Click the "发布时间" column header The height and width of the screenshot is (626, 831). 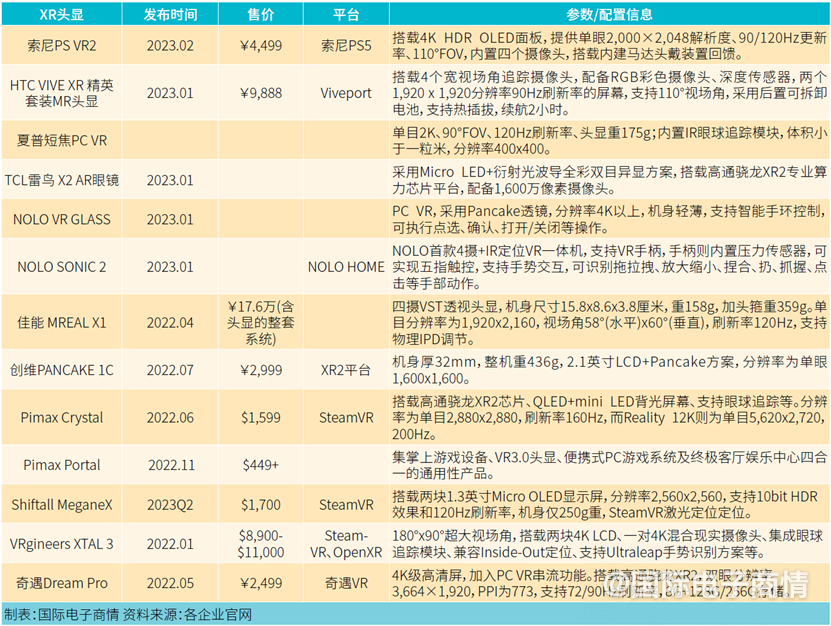170,14
